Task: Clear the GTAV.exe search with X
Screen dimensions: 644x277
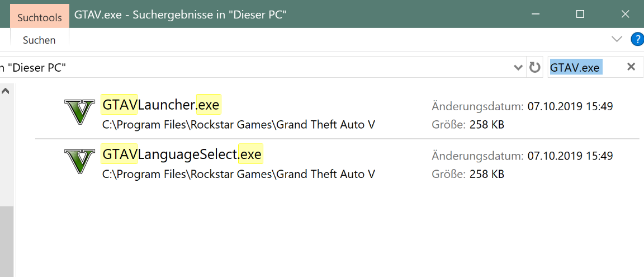Action: (x=631, y=67)
